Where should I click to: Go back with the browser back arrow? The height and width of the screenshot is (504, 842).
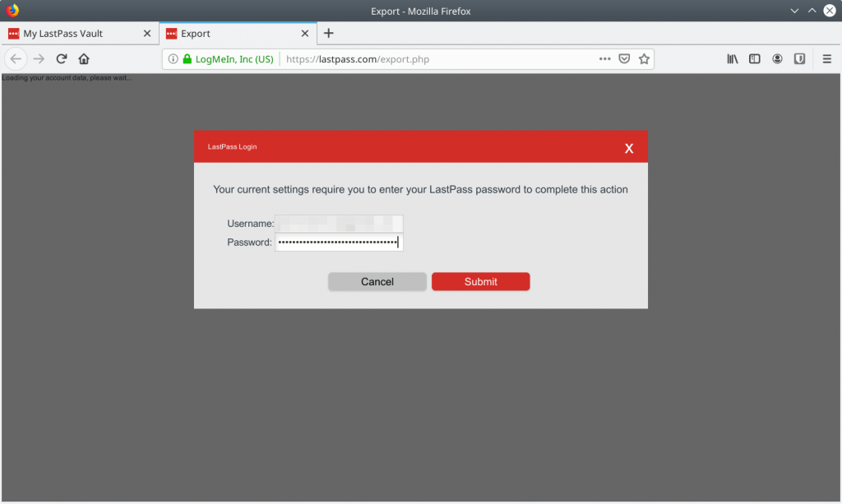pos(16,59)
